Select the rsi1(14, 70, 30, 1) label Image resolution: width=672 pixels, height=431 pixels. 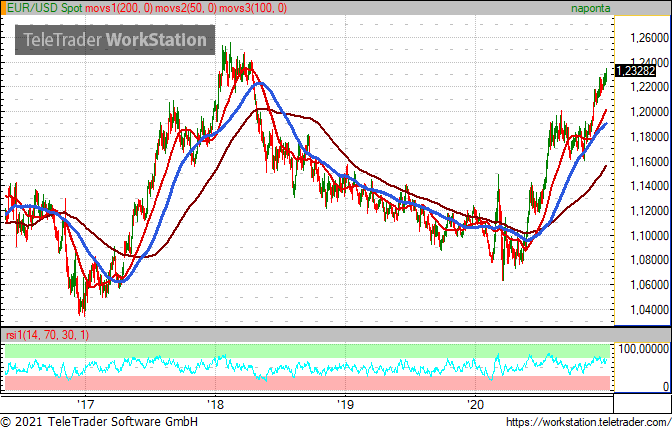pos(48,335)
